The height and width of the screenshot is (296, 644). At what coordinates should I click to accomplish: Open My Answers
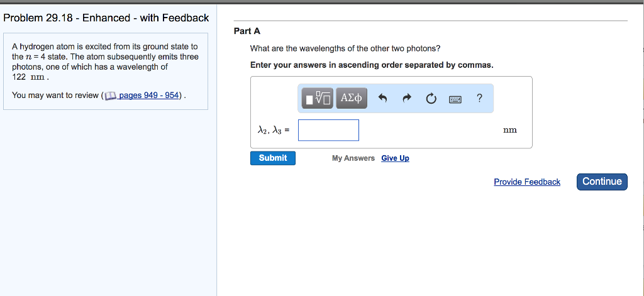click(x=353, y=158)
